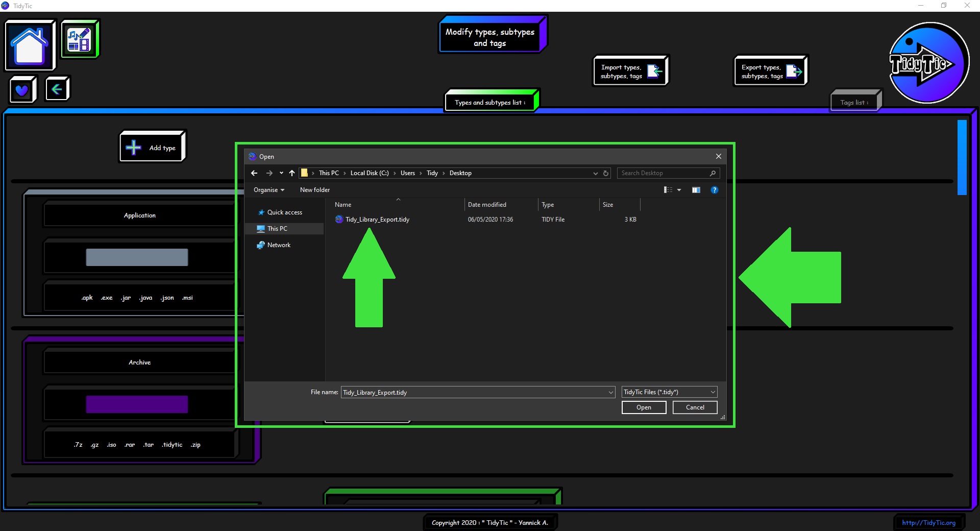This screenshot has height=531, width=980.
Task: Select the .7z extension text
Action: (78, 445)
